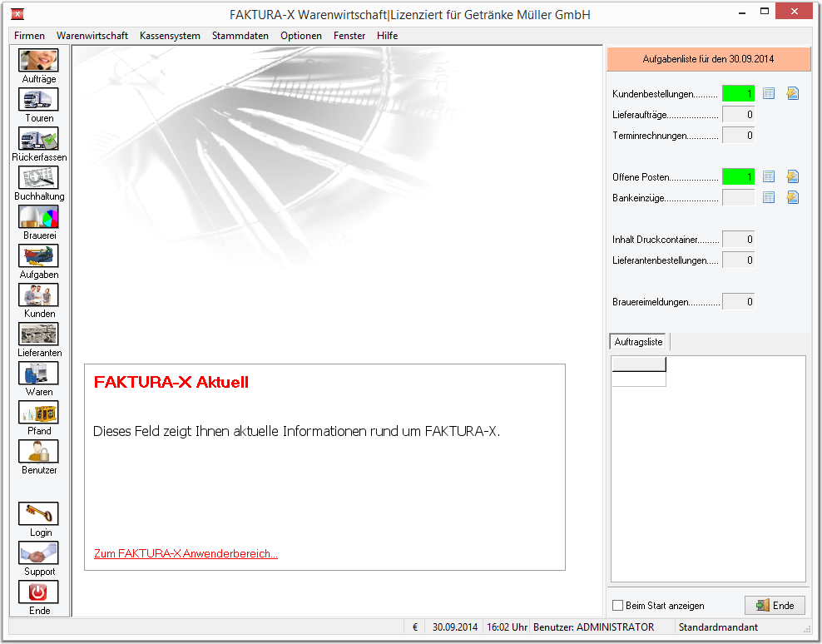This screenshot has height=644, width=822.
Task: Click Standardmandant in the status bar
Action: (x=718, y=627)
